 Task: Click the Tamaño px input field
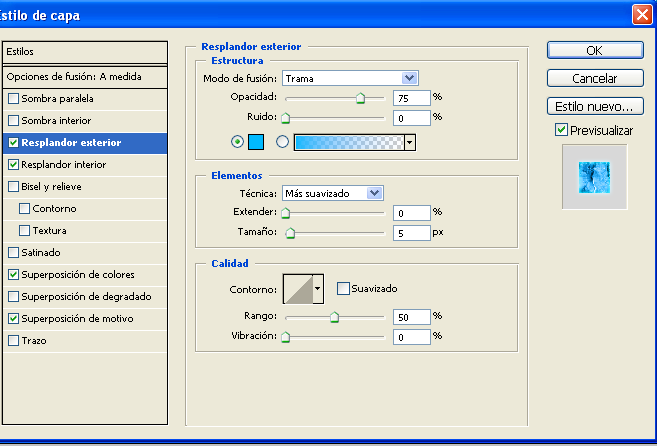point(411,232)
